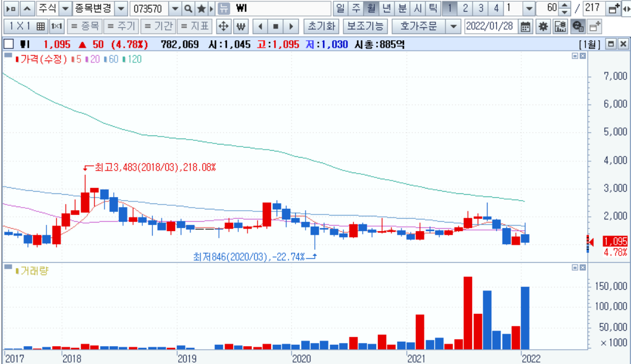
Task: Click the 뉴 news icon
Action: point(223,9)
